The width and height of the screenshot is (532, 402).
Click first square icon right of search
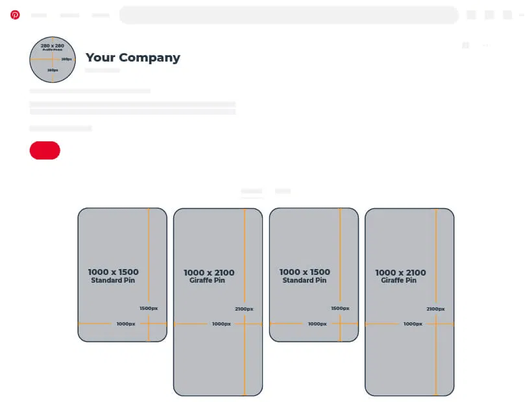(472, 15)
